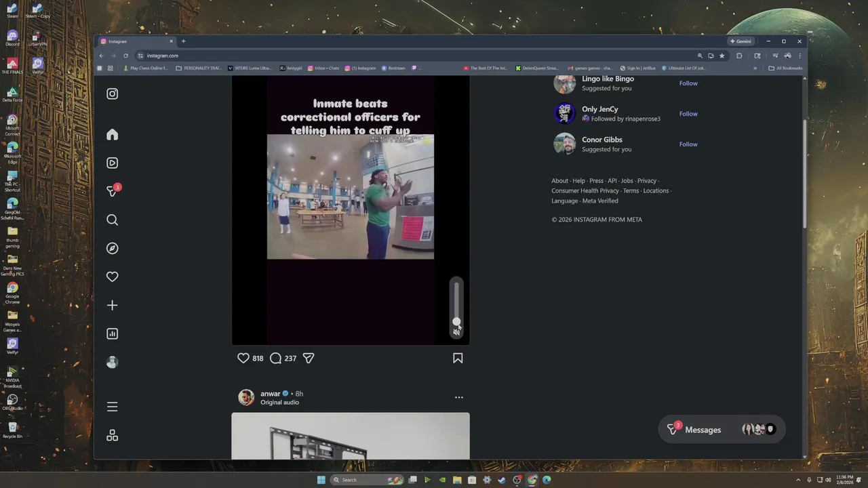Reload the page in Chrome
868x488 pixels.
coord(125,56)
